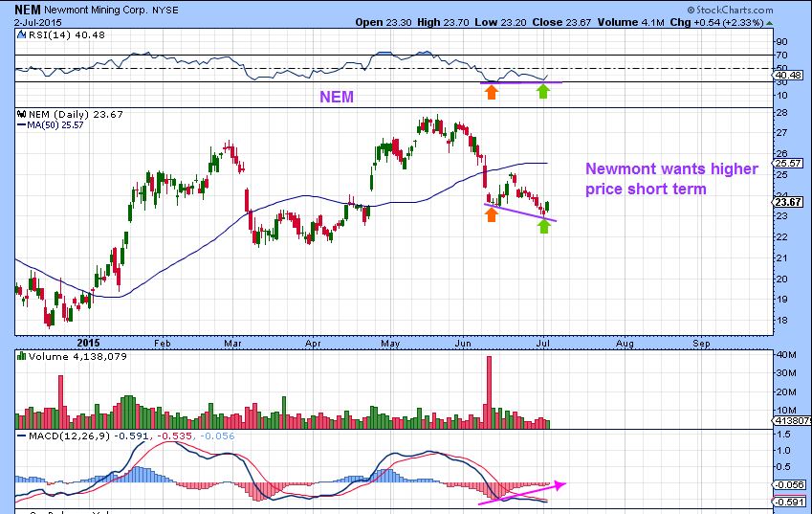
Task: Click the MACD legend line marker
Action: pos(21,436)
